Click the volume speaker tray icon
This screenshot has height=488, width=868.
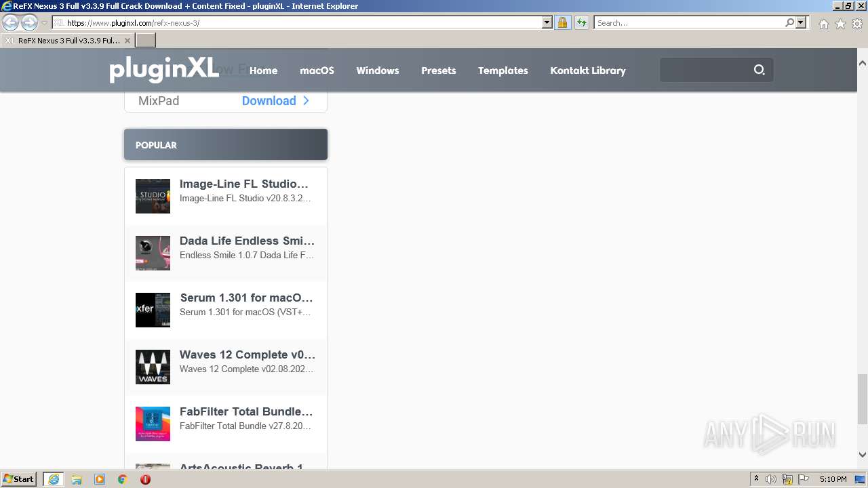click(x=771, y=479)
